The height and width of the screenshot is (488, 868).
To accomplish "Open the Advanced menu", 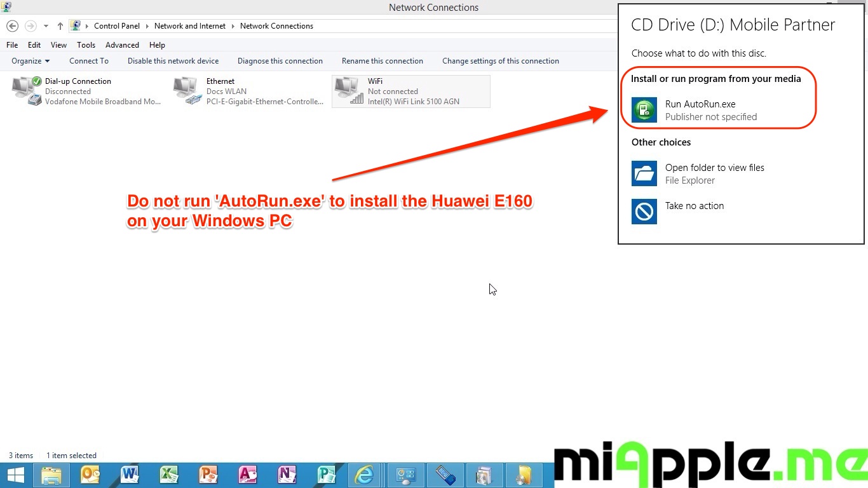I will 122,45.
